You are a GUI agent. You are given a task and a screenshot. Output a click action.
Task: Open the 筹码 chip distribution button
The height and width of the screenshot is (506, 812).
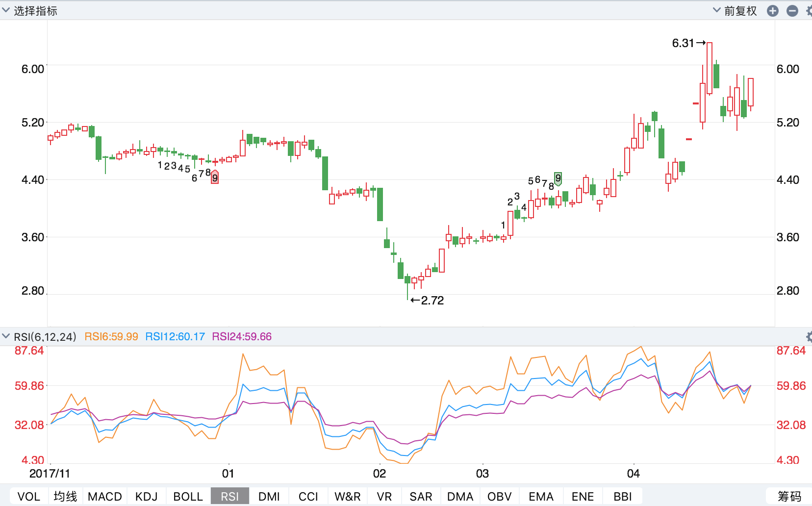(789, 496)
